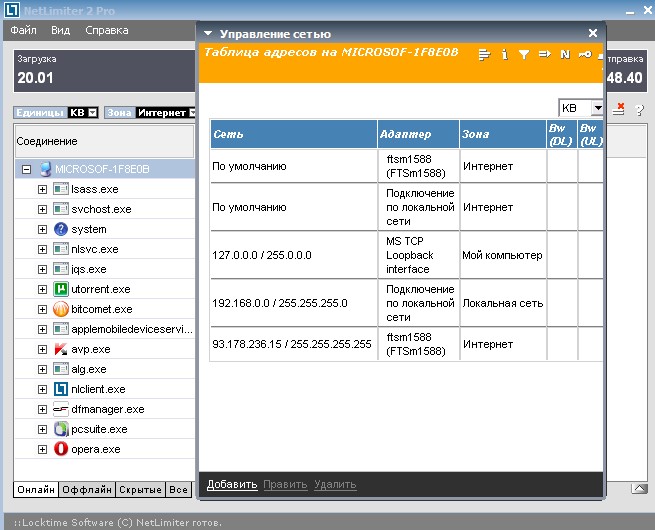Open the Файл menu
Screen dimensions: 655x530
(23, 30)
